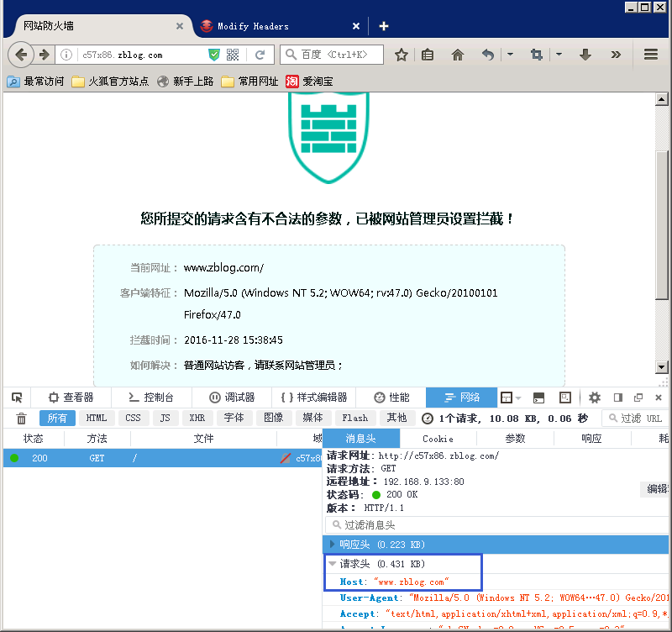Clear network requests with the trash icon
The height and width of the screenshot is (632, 672).
pos(22,418)
